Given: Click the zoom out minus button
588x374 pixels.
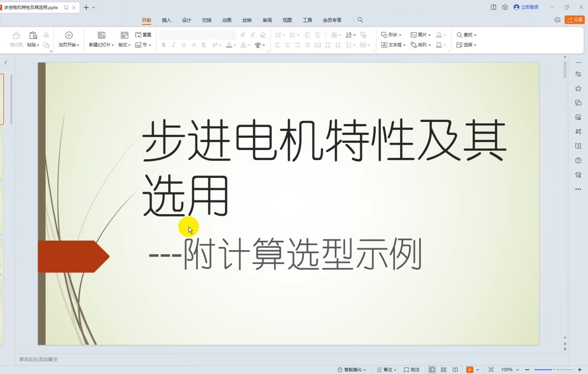Looking at the screenshot, I should pyautogui.click(x=527, y=370).
